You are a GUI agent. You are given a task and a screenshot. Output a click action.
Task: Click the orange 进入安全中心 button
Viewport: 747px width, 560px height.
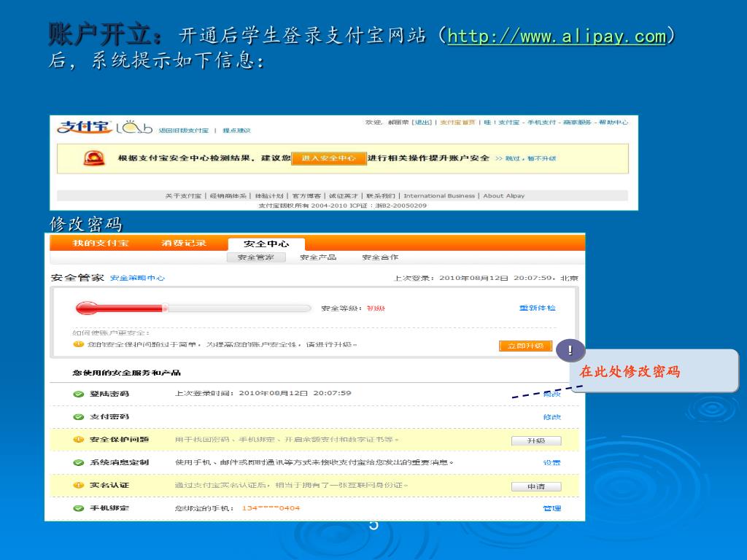click(x=329, y=158)
